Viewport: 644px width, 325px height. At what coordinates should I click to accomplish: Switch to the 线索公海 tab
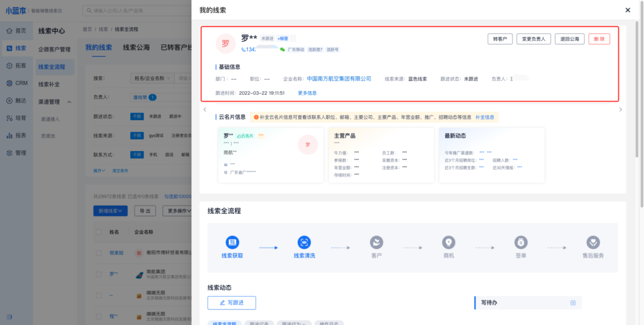(136, 47)
